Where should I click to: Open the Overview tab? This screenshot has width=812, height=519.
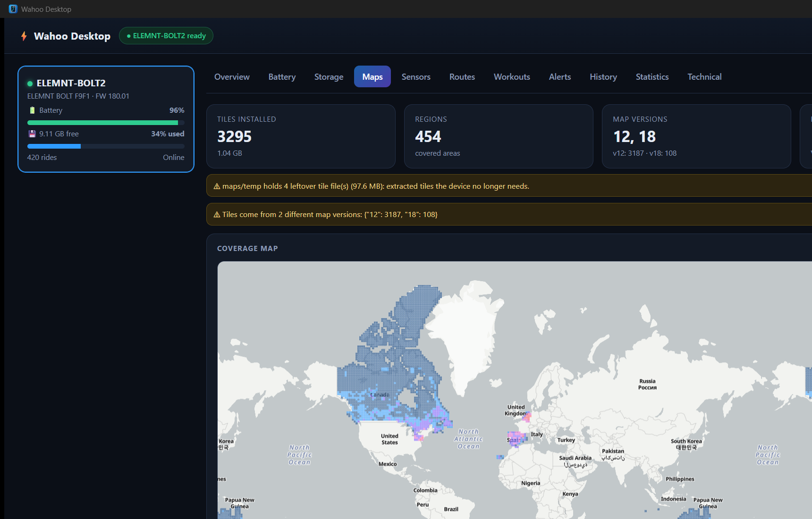232,77
